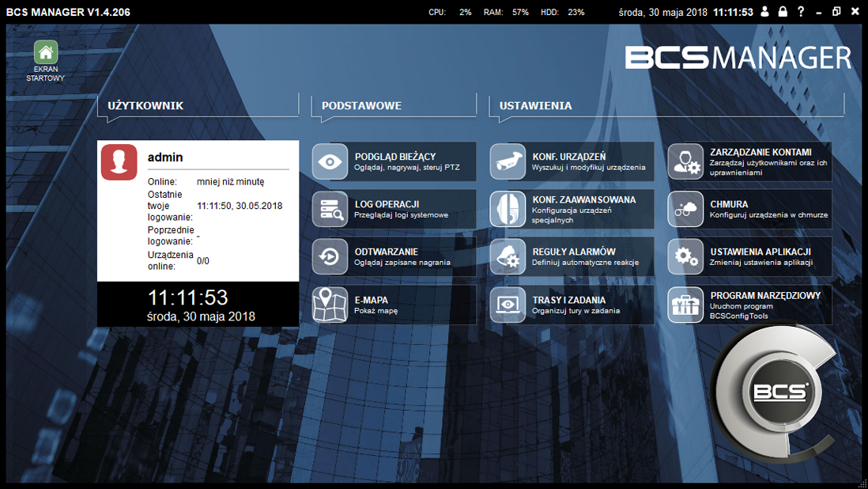Click the Log Operacji search-list icon
Image resolution: width=868 pixels, height=489 pixels.
(x=330, y=210)
